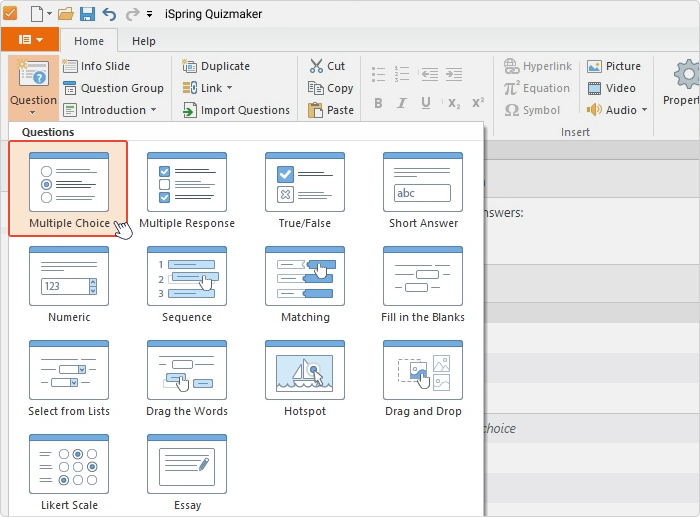Screen dimensions: 700x517
Task: Open the Audio dropdown arrow
Action: [x=644, y=109]
